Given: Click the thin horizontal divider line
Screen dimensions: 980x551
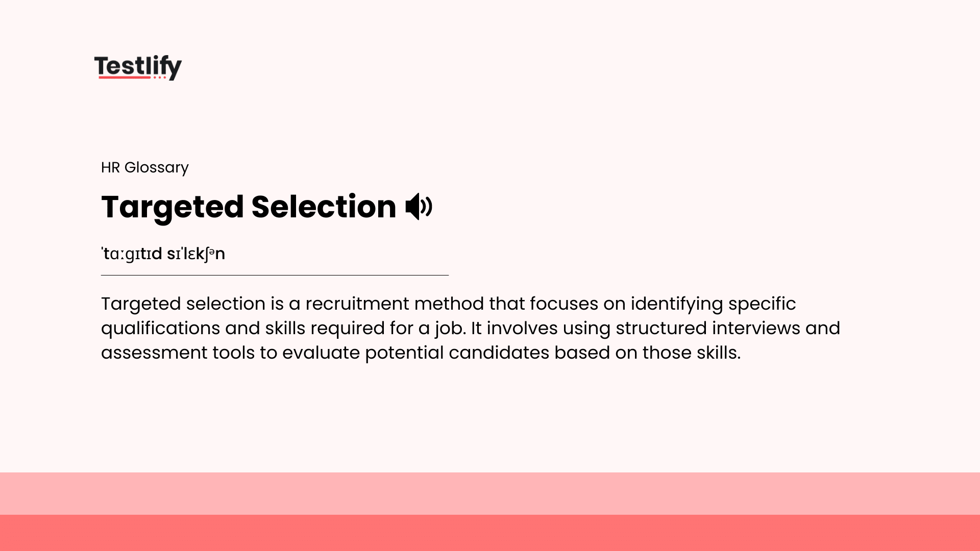Looking at the screenshot, I should 275,275.
